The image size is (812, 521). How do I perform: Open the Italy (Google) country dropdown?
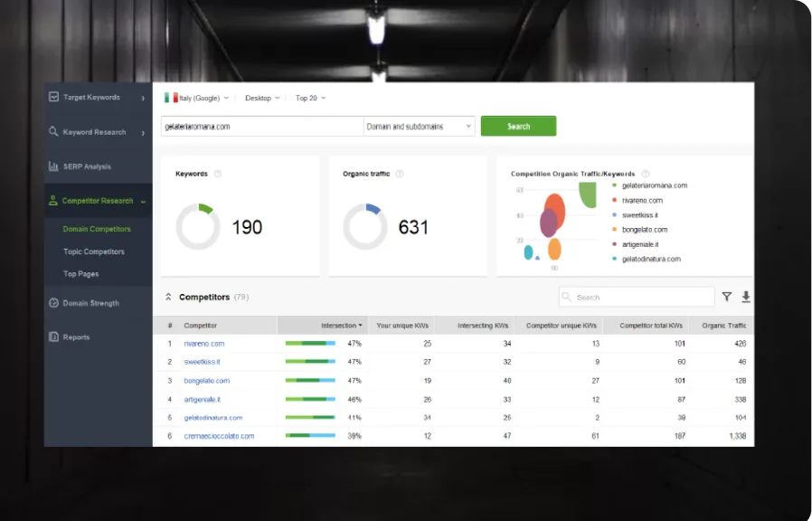[196, 98]
